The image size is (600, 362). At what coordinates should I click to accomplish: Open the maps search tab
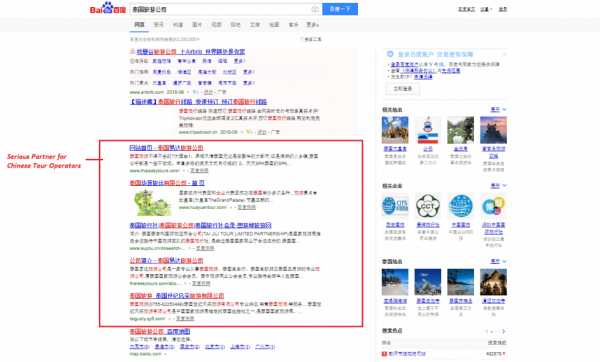point(274,24)
